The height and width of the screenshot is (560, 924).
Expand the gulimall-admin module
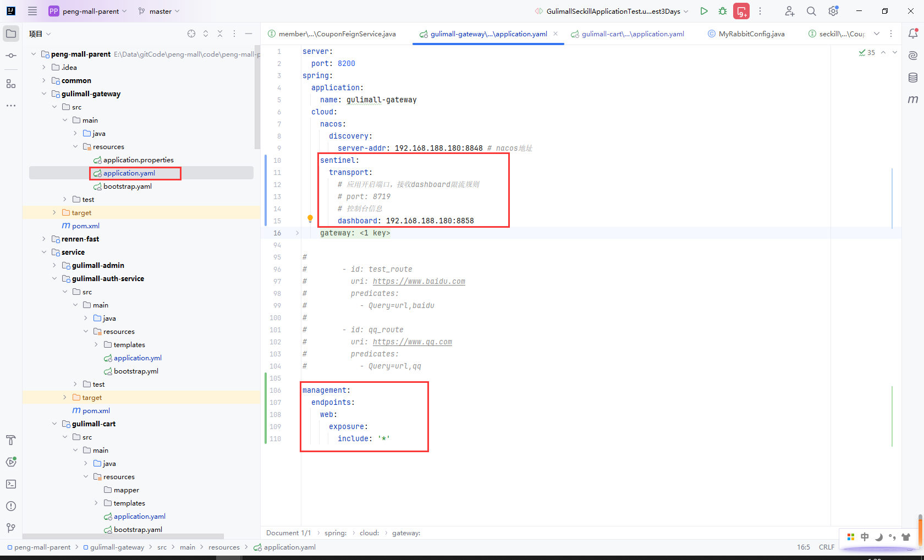click(54, 265)
